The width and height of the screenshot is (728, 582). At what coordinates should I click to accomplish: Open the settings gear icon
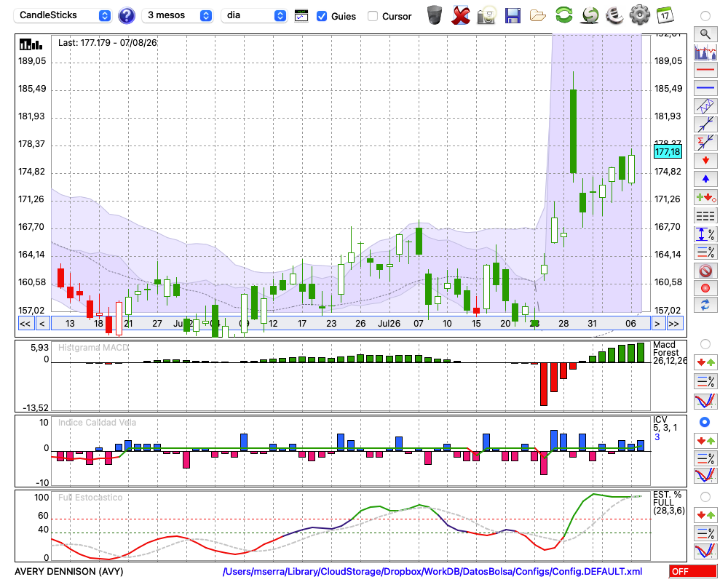[640, 15]
